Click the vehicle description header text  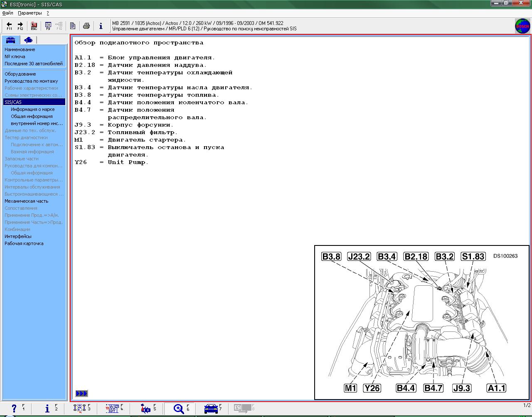click(204, 26)
